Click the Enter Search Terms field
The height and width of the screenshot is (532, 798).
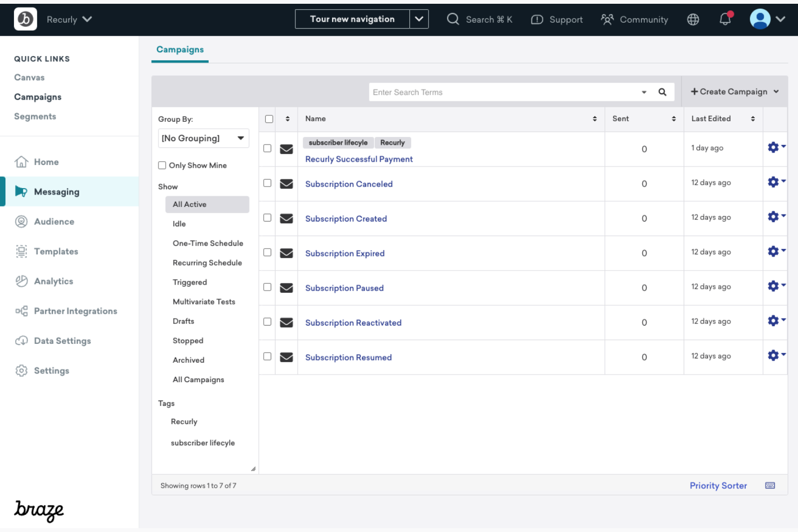(x=504, y=92)
